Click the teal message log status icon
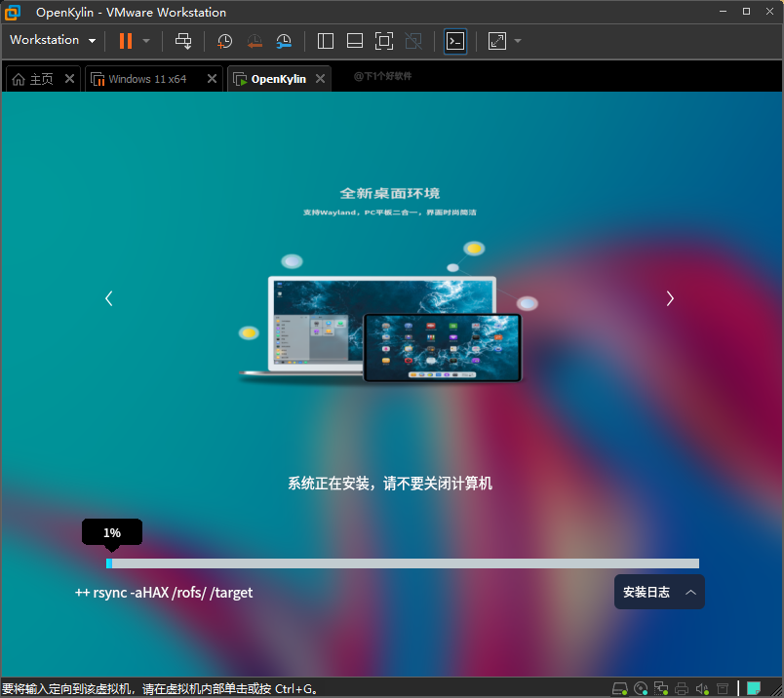 coord(754,688)
